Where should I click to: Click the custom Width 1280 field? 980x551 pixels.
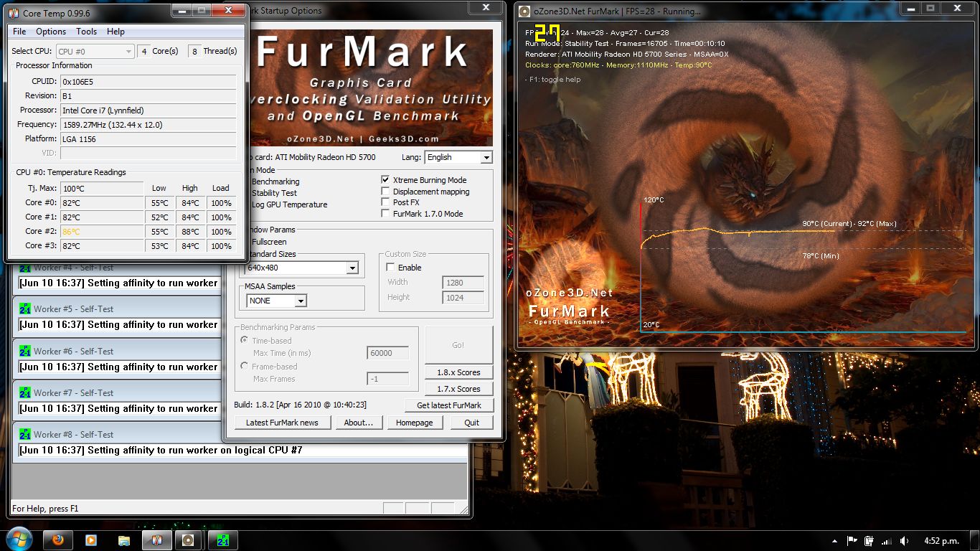point(463,283)
